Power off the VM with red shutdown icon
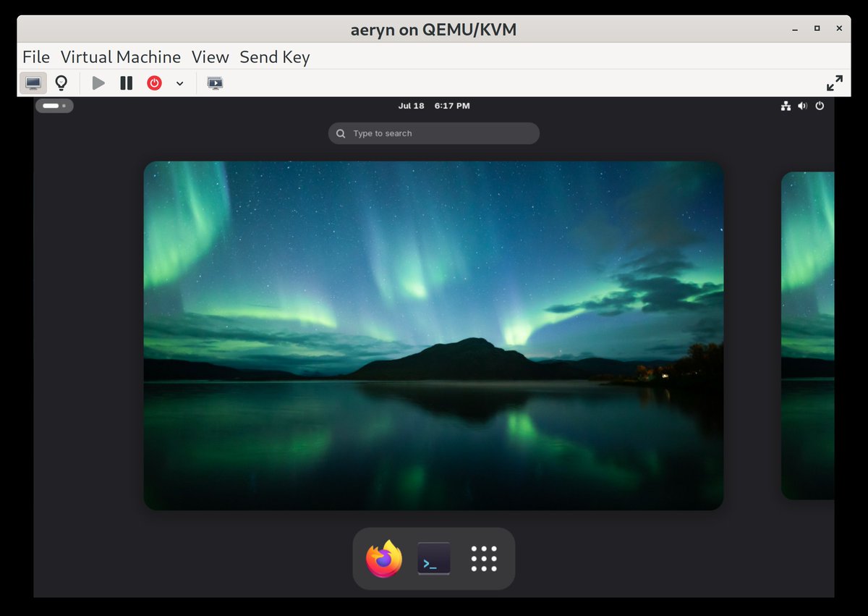Screen dimensions: 868x616 click(x=154, y=83)
